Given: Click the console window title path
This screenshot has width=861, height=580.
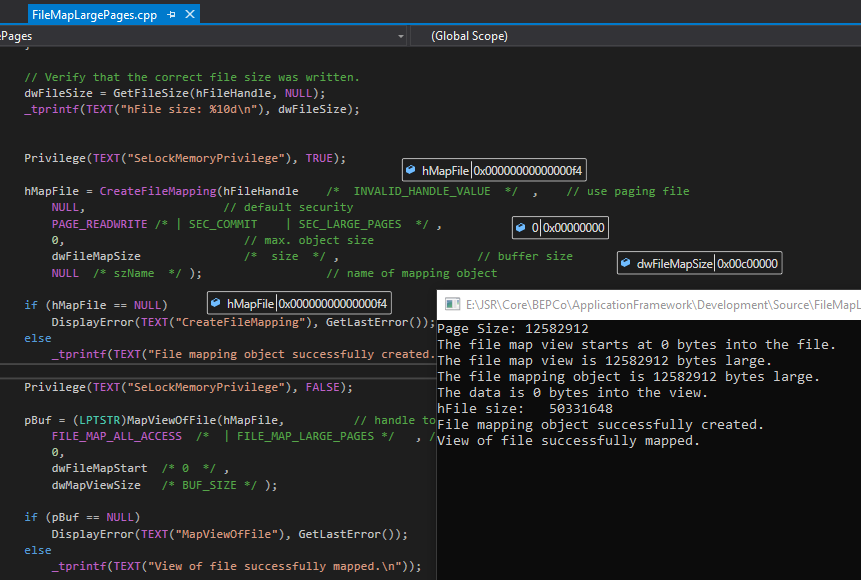Looking at the screenshot, I should (663, 305).
